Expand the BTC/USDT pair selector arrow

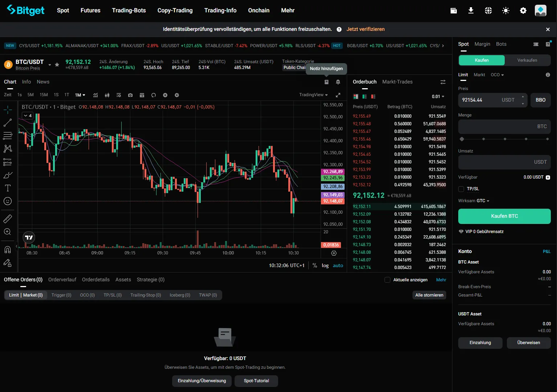pos(50,65)
